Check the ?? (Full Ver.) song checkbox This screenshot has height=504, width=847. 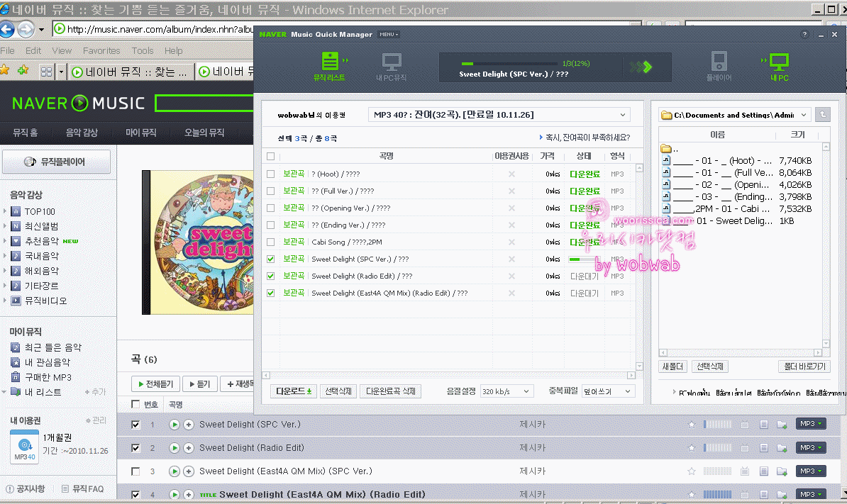pyautogui.click(x=271, y=191)
